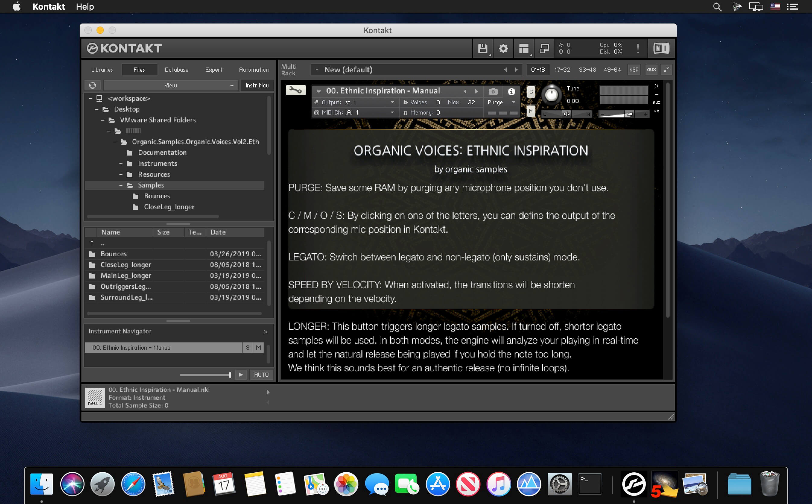Click the rack minimize arrows icon
The width and height of the screenshot is (812, 504).
coord(666,69)
